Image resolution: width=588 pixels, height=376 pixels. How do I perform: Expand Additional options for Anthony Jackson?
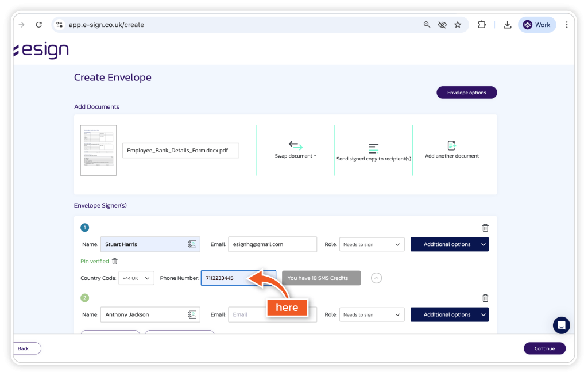click(x=449, y=314)
